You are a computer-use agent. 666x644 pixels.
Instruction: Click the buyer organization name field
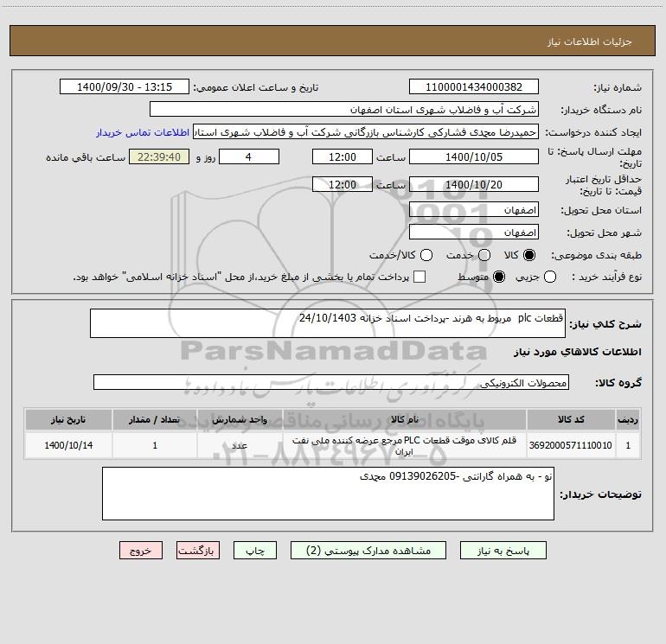[x=344, y=110]
